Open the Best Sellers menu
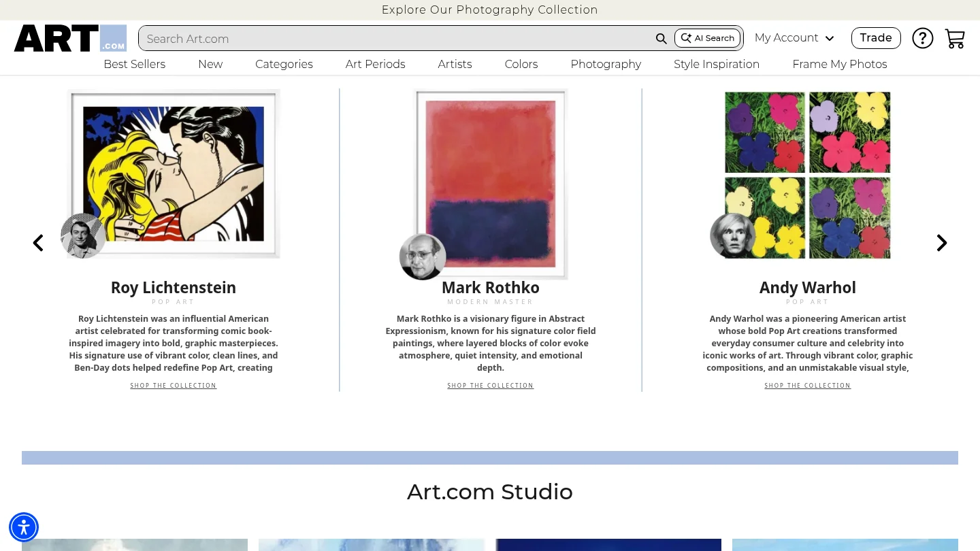 135,64
